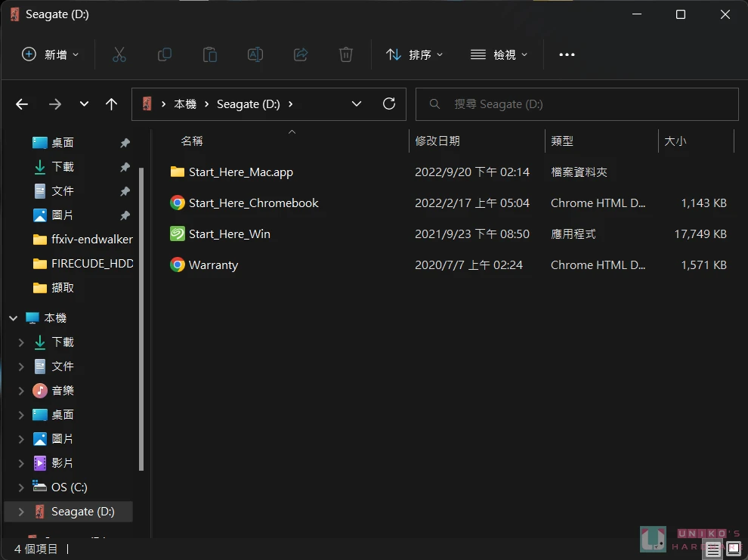Click the drive icon in address bar
The width and height of the screenshot is (748, 560).
coord(147,104)
